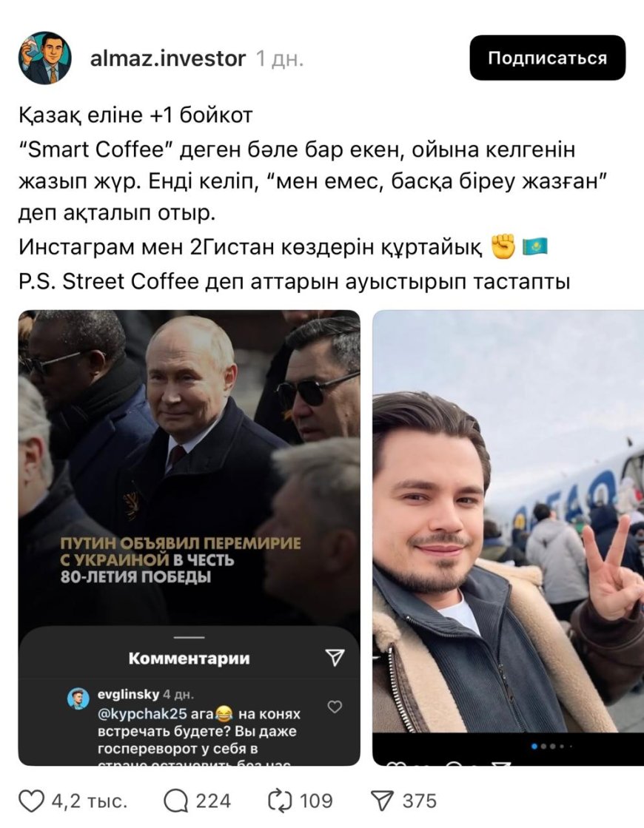This screenshot has width=644, height=828.
Task: Repost using the arrows icon
Action: coord(280,801)
